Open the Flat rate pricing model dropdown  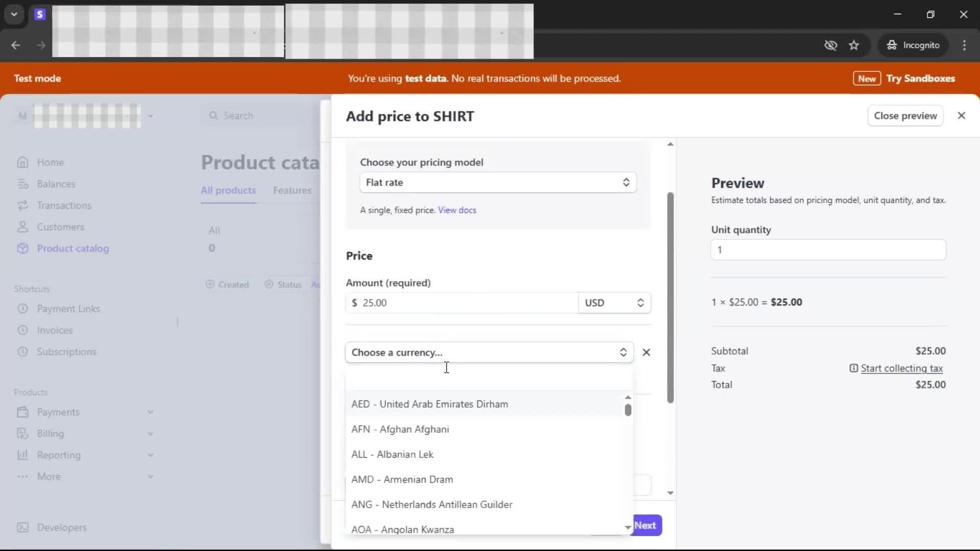click(498, 183)
